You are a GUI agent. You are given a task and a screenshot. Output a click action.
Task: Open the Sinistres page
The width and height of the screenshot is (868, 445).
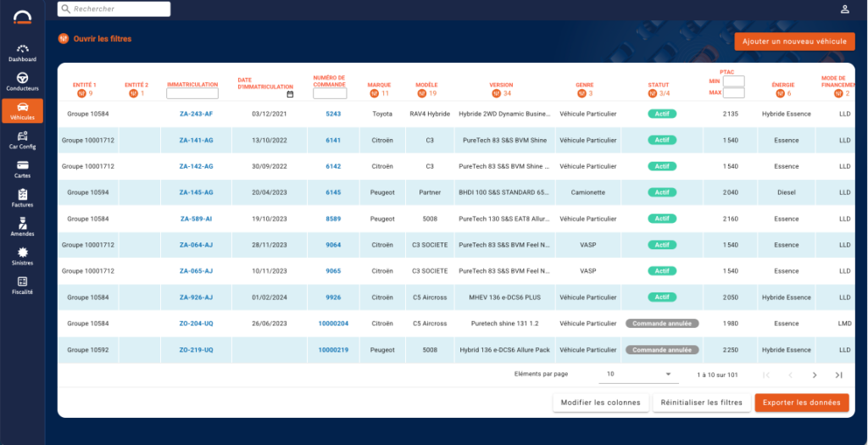[x=22, y=256]
